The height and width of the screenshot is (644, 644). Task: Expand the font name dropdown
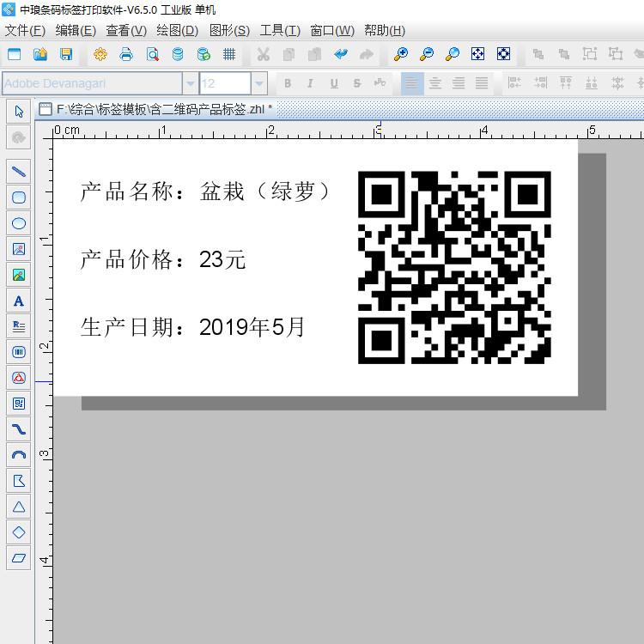[x=190, y=84]
